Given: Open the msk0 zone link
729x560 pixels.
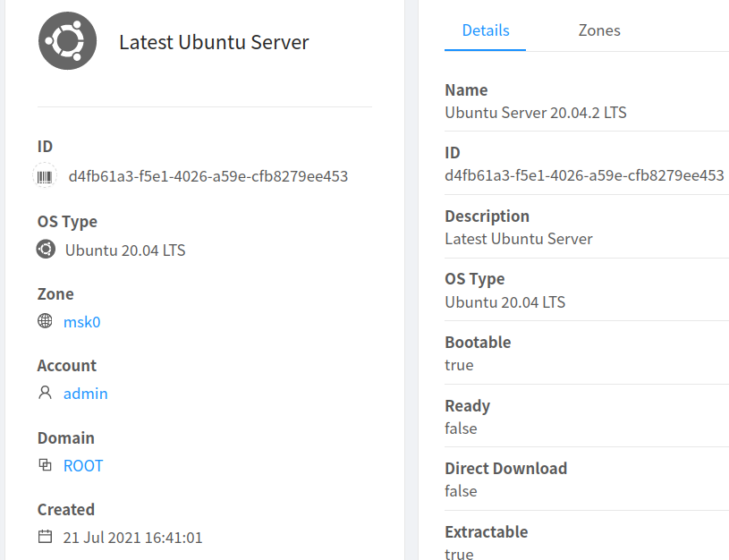Looking at the screenshot, I should pos(81,321).
